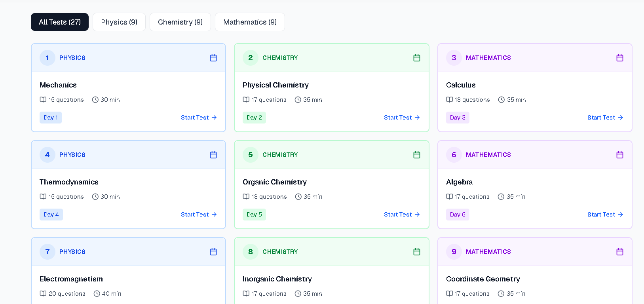Click calendar icon on Calculus card

(619, 58)
